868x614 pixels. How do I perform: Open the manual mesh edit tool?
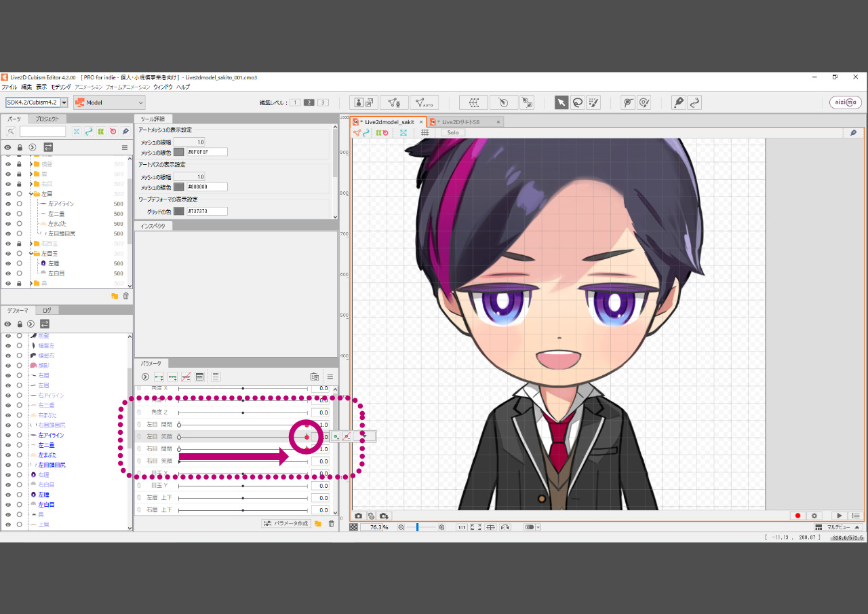(x=394, y=102)
